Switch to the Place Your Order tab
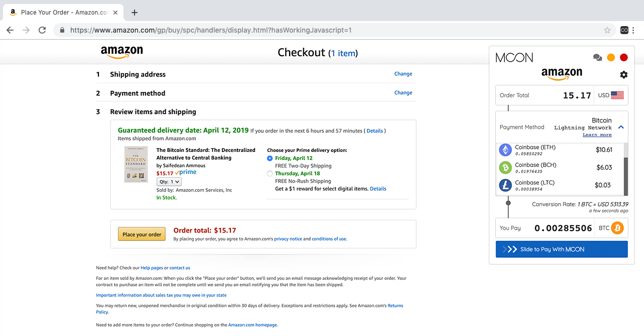Screen dimensions: 644x336 (59, 13)
